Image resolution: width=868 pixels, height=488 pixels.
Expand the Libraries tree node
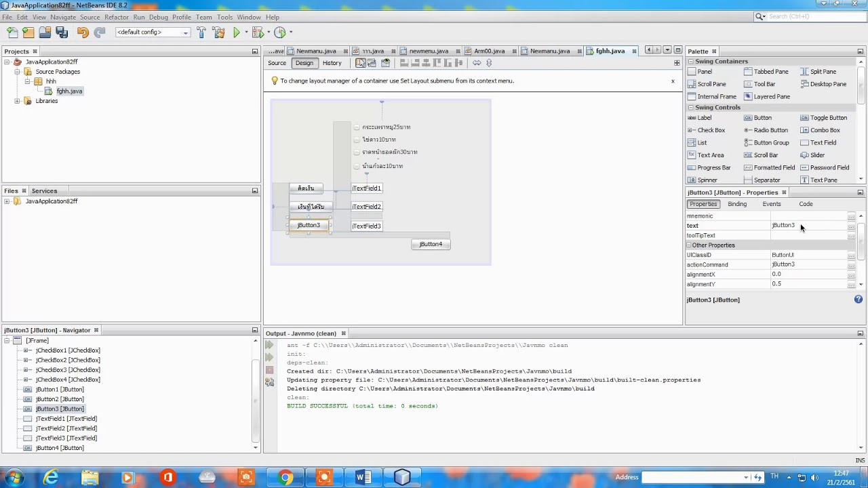pos(17,101)
